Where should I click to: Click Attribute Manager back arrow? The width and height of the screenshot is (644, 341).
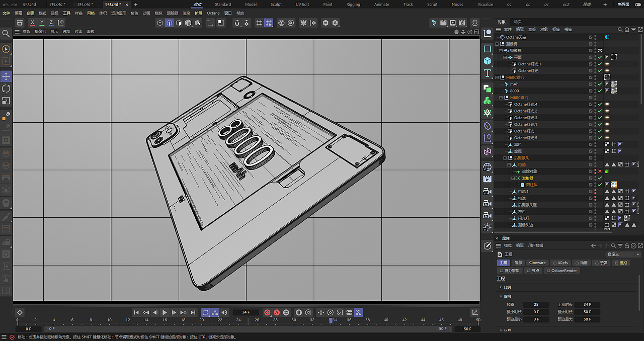coord(594,246)
